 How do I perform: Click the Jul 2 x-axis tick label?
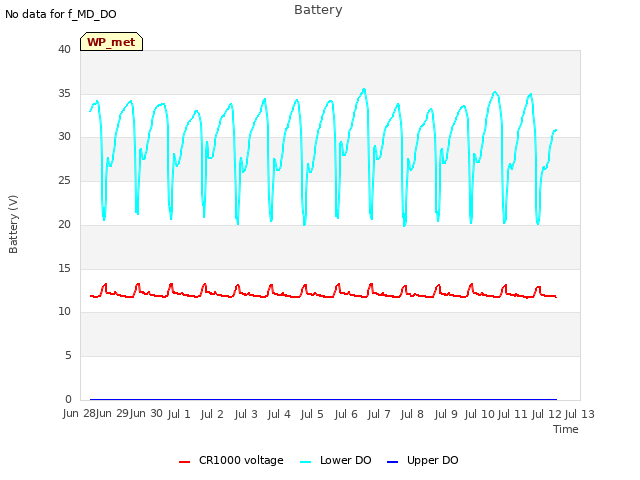pos(212,414)
